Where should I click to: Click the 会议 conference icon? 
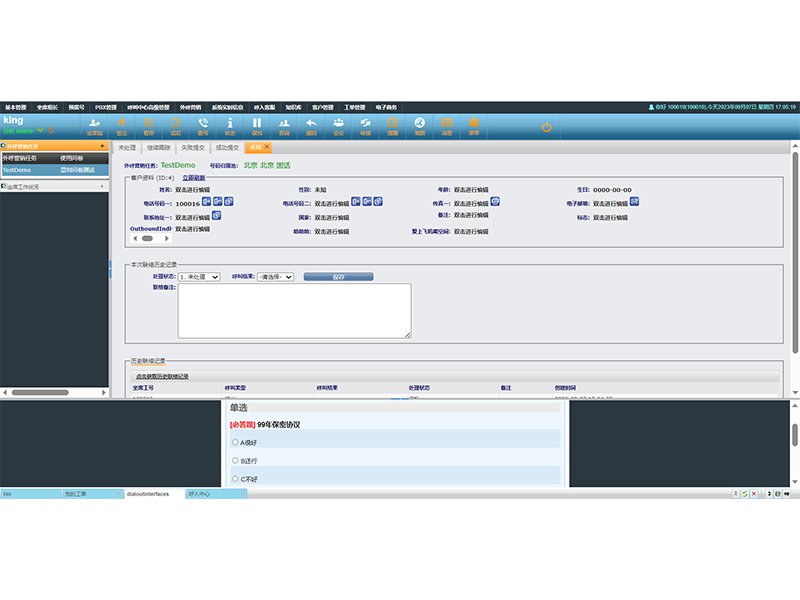[338, 125]
